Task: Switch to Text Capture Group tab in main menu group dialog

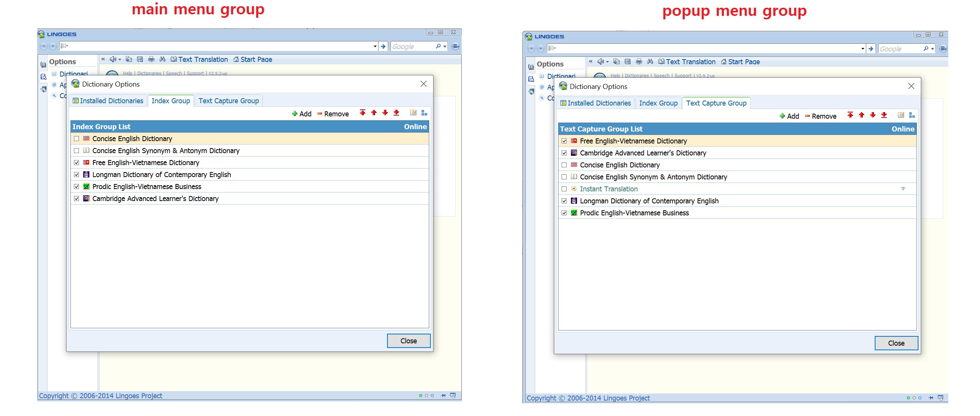Action: [x=229, y=101]
